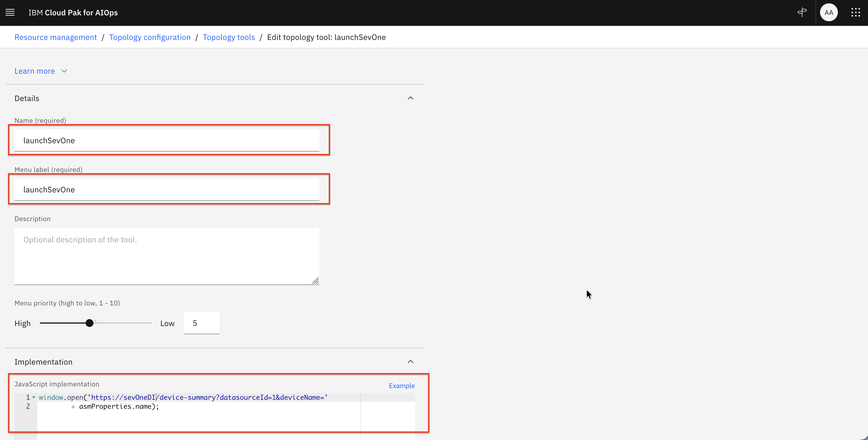Click the menu priority number field
This screenshot has width=868, height=440.
click(x=201, y=323)
